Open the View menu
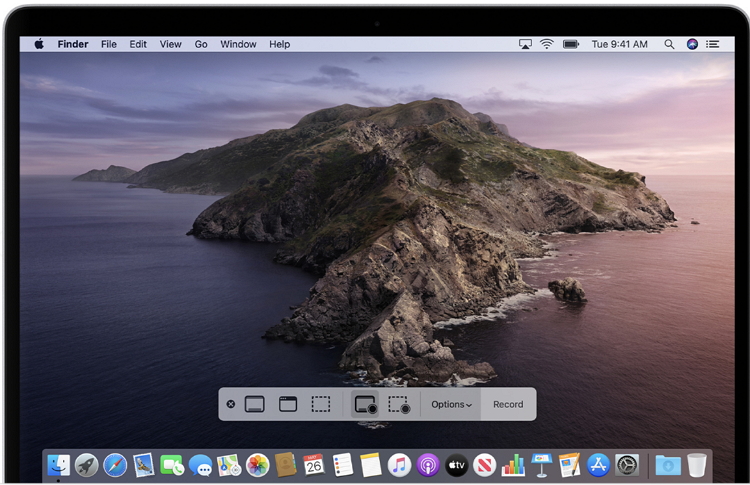 coord(170,44)
